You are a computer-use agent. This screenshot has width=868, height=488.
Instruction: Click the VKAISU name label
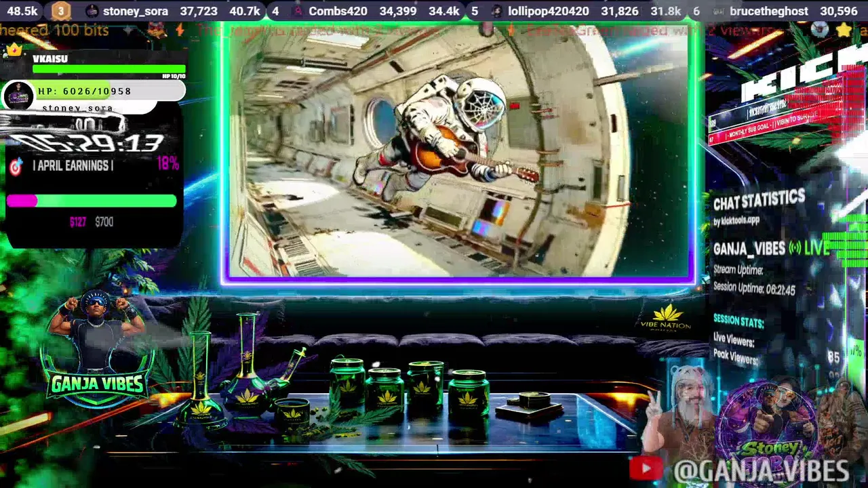[50, 59]
